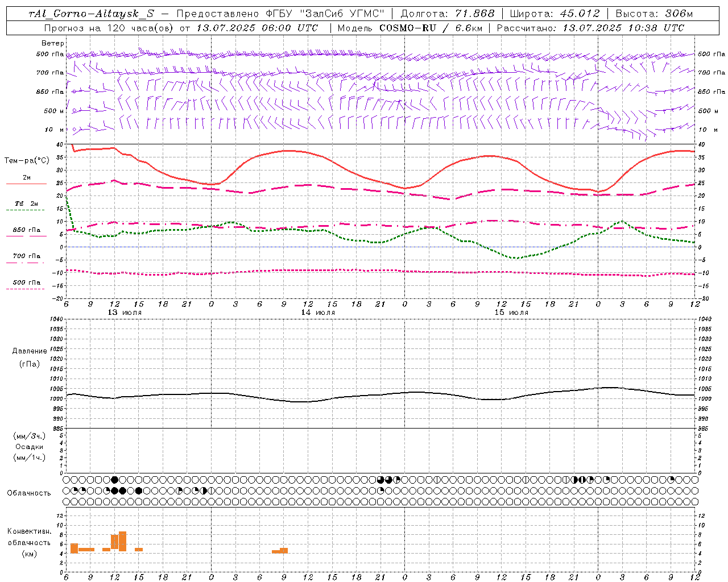Screen dimensions: 728x582
Task: Click the 500 гПа temperature legend entry
Action: [27, 282]
